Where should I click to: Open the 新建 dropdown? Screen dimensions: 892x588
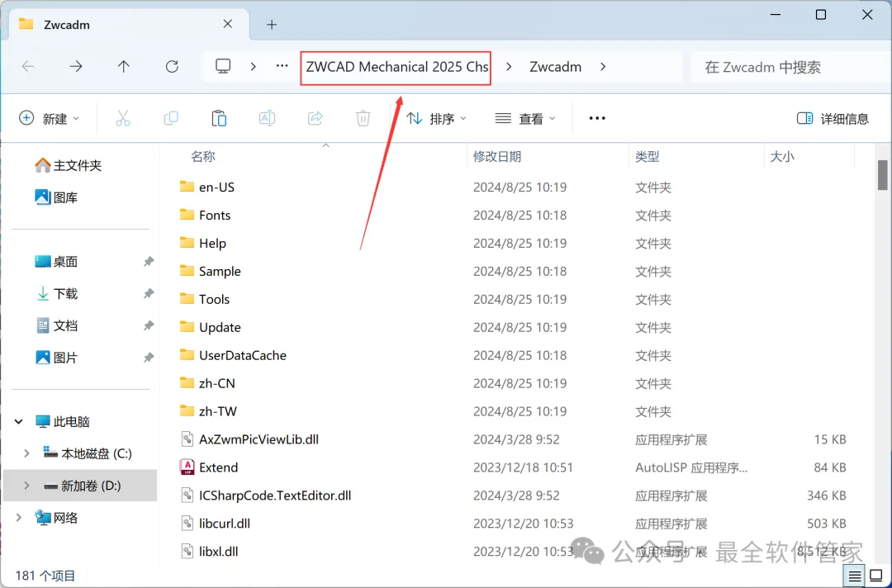click(x=49, y=118)
